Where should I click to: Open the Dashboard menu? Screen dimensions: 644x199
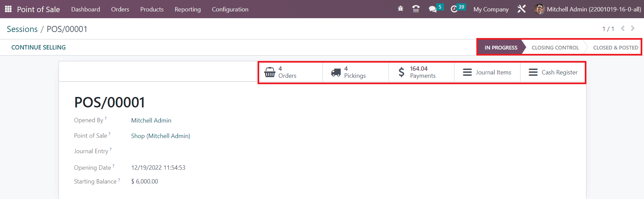(x=86, y=9)
